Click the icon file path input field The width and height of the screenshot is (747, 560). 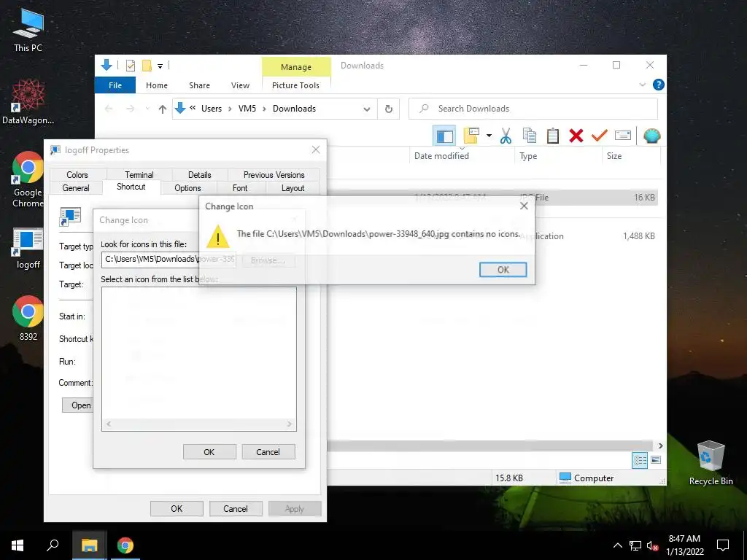coord(169,259)
